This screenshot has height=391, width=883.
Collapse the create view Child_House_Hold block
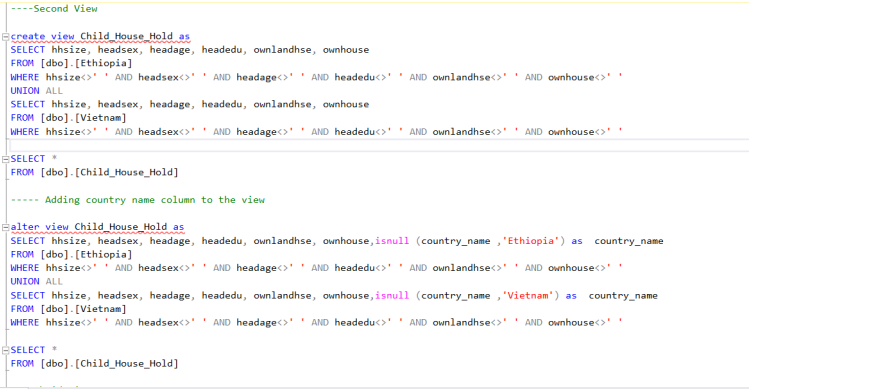(x=6, y=37)
